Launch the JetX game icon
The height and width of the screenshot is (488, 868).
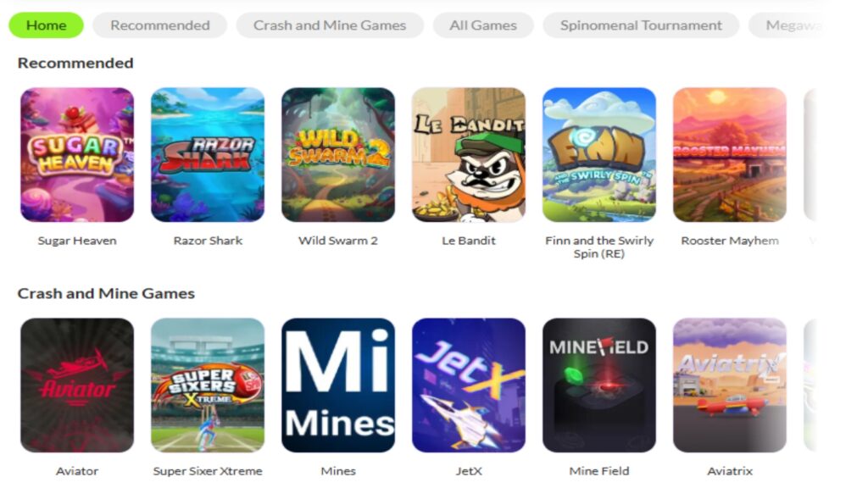(469, 385)
